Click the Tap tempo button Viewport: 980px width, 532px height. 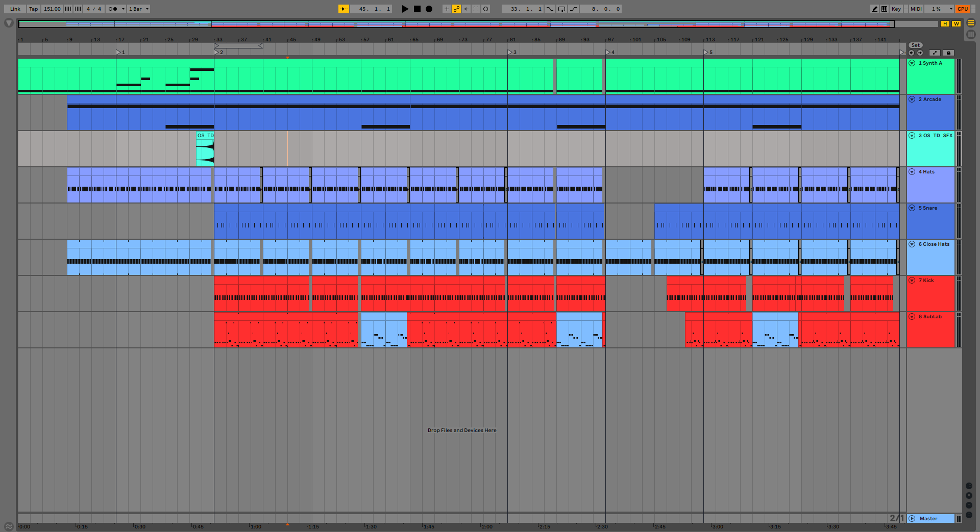[x=33, y=9]
